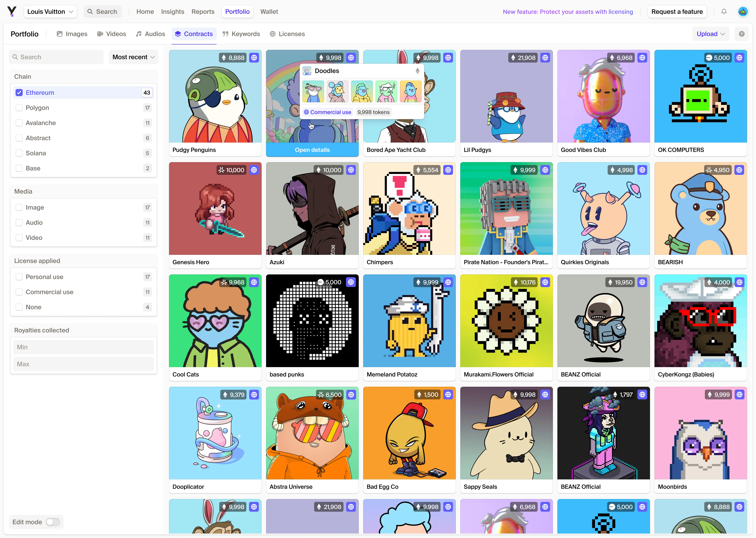Click Open details on Doodles card
This screenshot has width=756, height=538.
312,150
